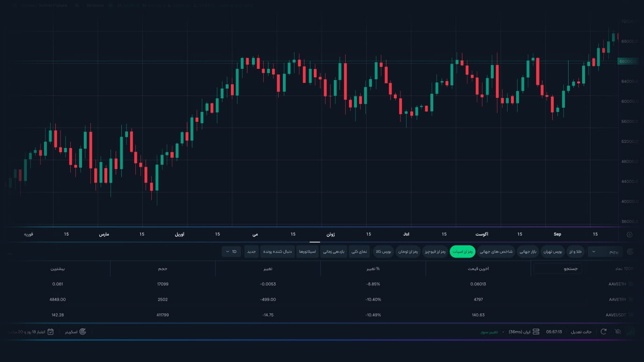
Task: Click the اسیلاتورها filter button
Action: (308, 251)
